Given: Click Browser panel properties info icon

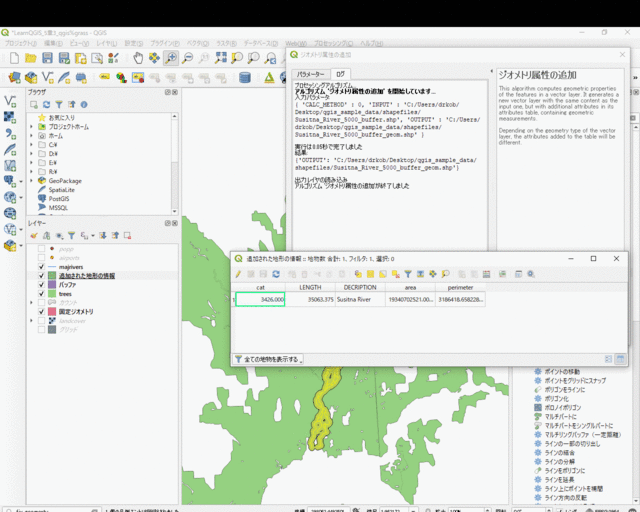Looking at the screenshot, I should coord(84,105).
